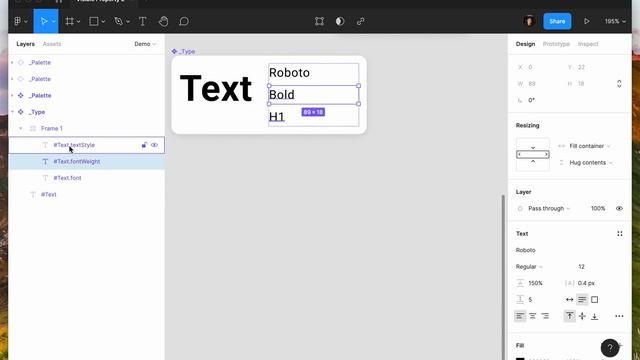Select the Pen tool
Image resolution: width=640 pixels, height=360 pixels.
pos(118,21)
